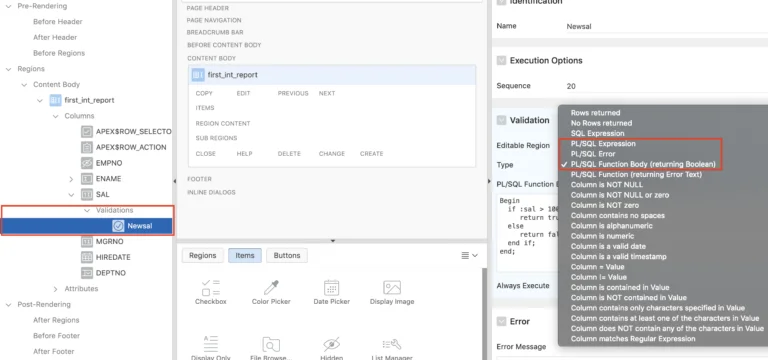Click the SUB REGIONS slot in layout

(x=216, y=138)
